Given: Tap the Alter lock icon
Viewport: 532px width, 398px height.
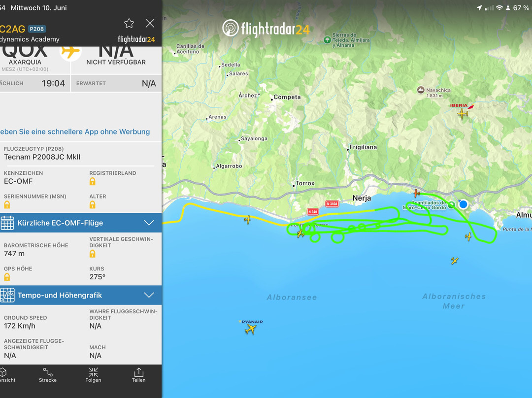Looking at the screenshot, I should (x=92, y=204).
